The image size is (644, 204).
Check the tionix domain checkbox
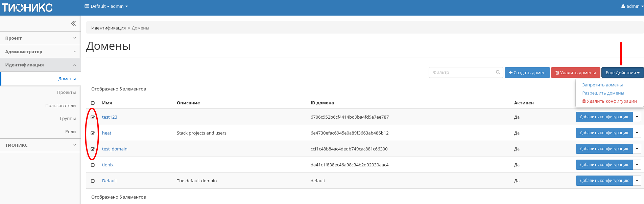(x=93, y=165)
